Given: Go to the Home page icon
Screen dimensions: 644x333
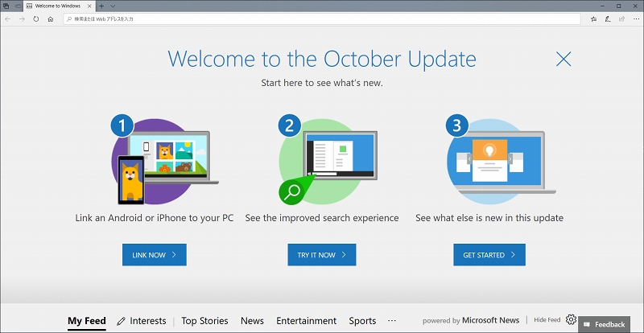Looking at the screenshot, I should click(51, 18).
